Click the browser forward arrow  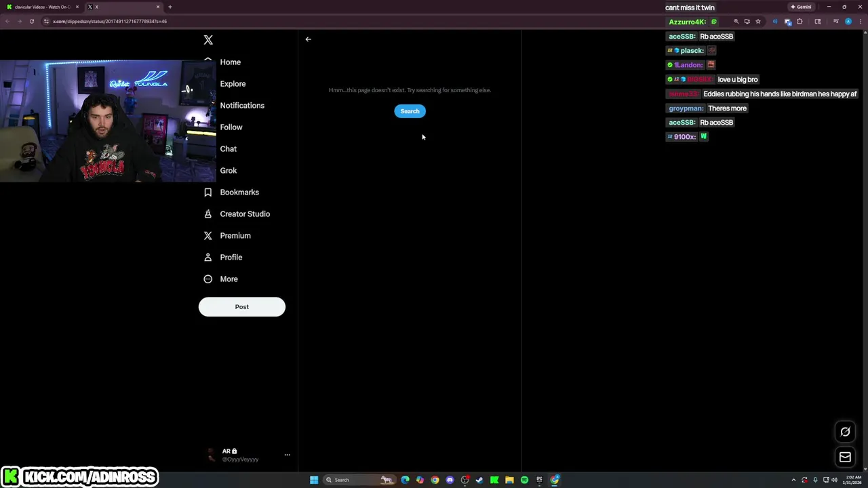coord(19,21)
